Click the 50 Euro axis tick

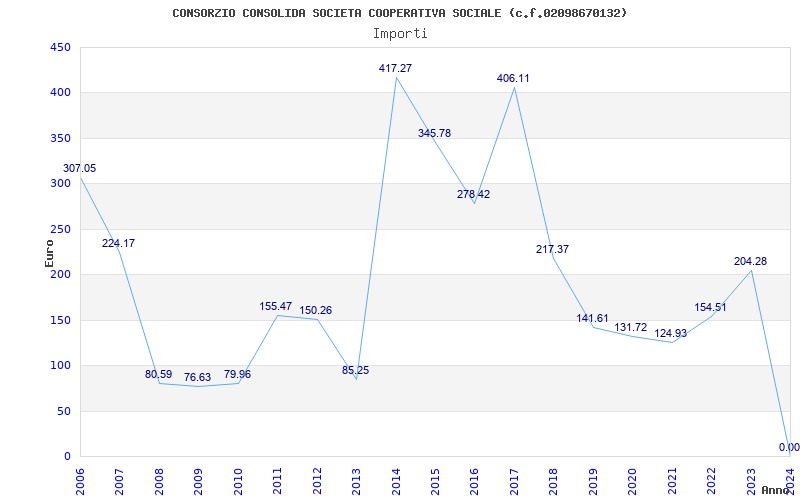click(x=62, y=411)
